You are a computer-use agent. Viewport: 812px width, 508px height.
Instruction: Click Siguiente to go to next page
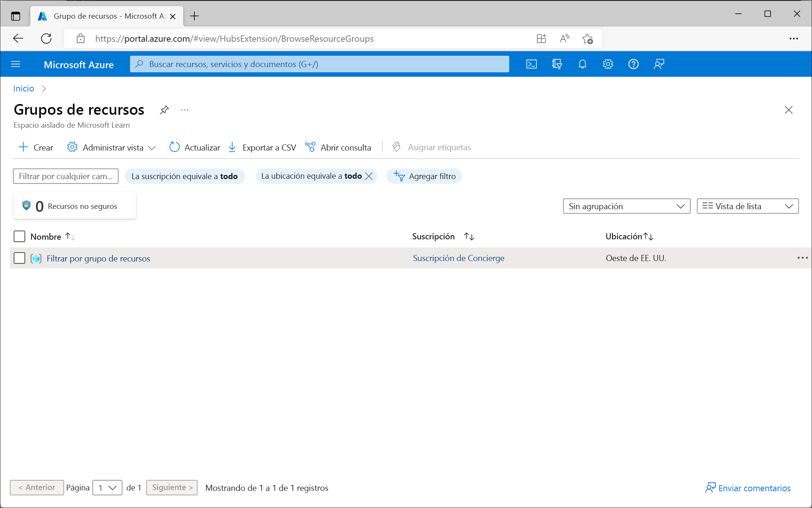pyautogui.click(x=171, y=487)
